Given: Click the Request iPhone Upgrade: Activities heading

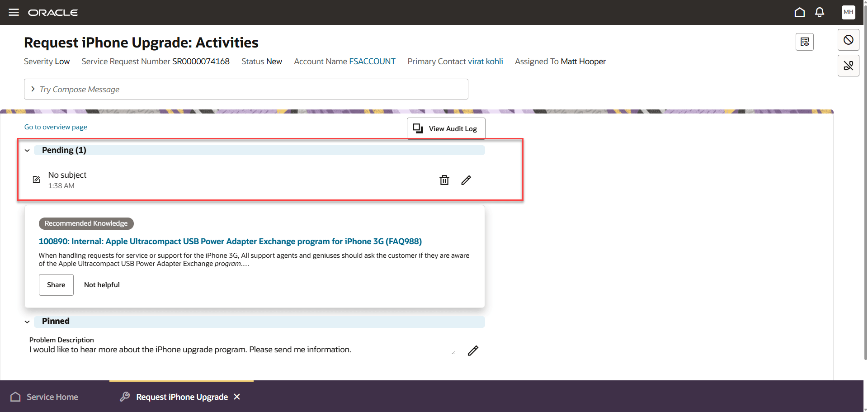Looking at the screenshot, I should [141, 43].
